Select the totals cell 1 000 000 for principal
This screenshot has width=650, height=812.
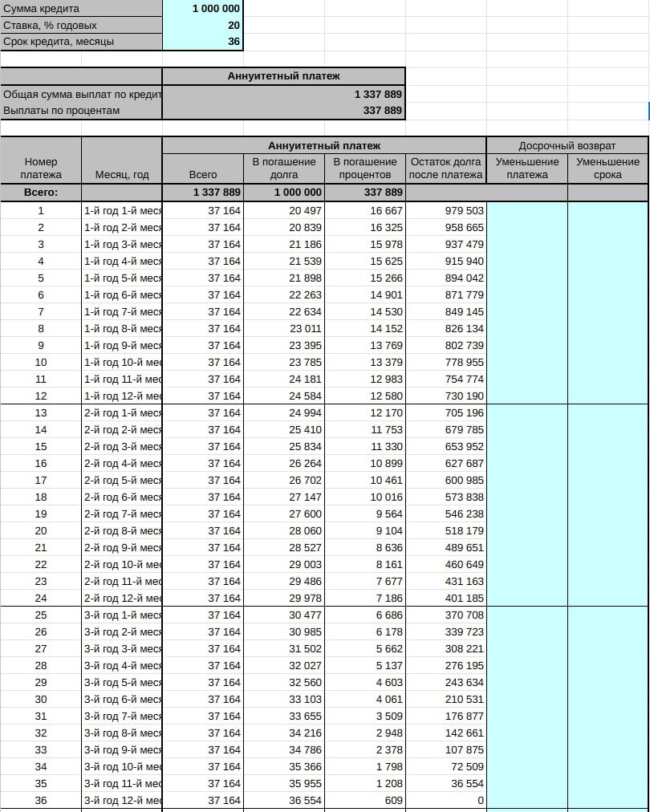(x=284, y=192)
